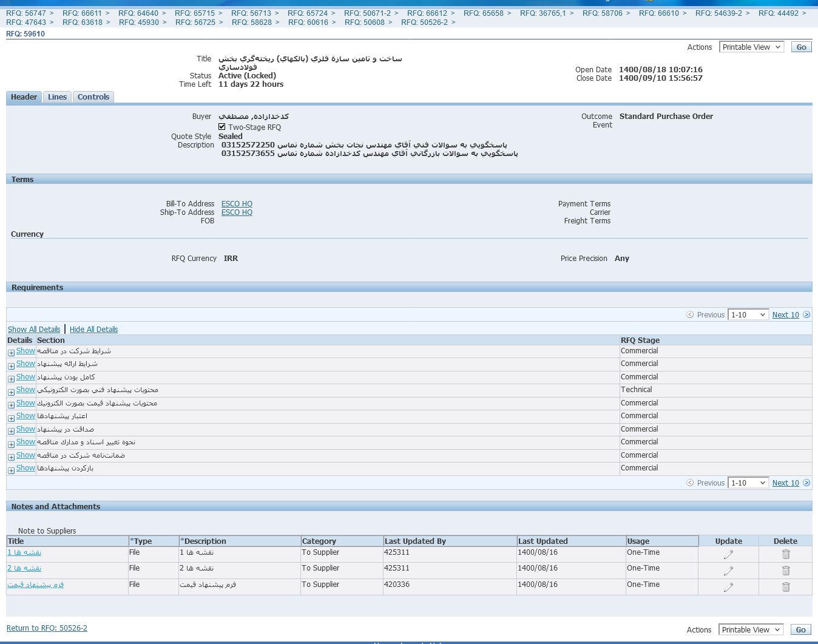
Task: Click update pencil for فرم پیشنهاد قیمت
Action: pos(728,587)
